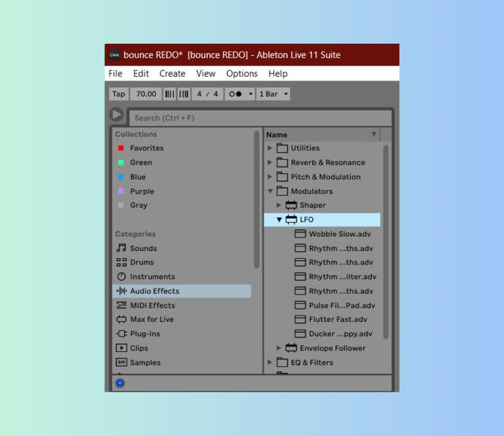Click the phase nudge down button
Image resolution: width=504 pixels, height=436 pixels.
coord(169,94)
